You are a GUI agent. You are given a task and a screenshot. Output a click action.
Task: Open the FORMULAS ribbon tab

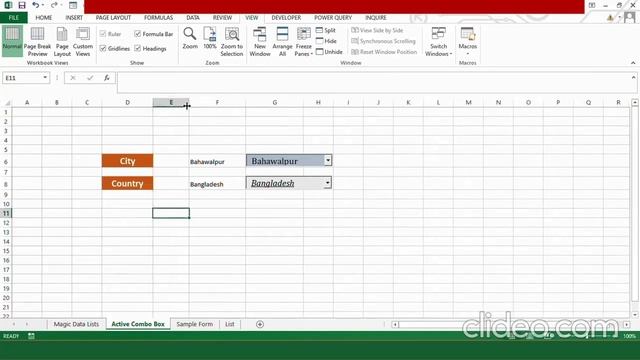coord(158,18)
